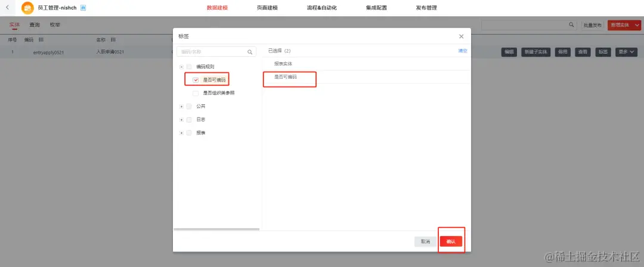
Task: Select the 实体 sub-tab
Action: (14, 25)
